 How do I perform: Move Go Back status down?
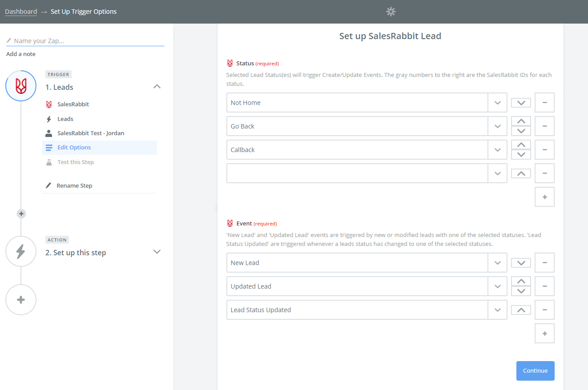point(521,131)
